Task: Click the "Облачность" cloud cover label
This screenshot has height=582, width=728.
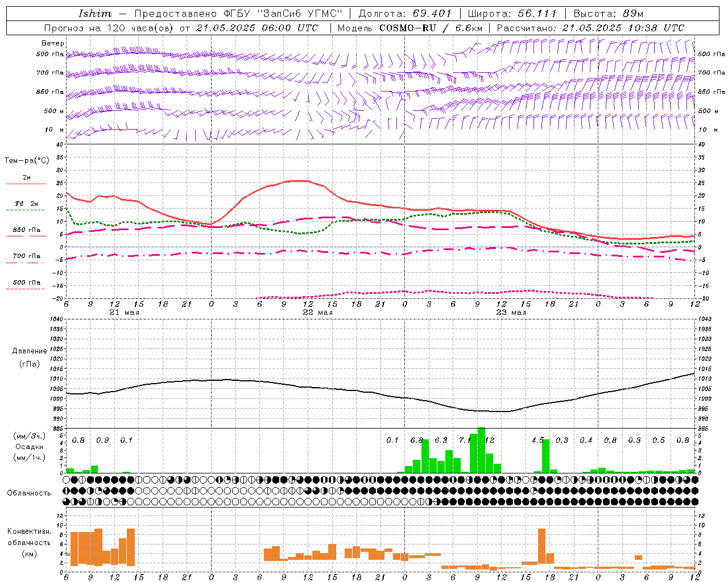Action: pyautogui.click(x=29, y=493)
